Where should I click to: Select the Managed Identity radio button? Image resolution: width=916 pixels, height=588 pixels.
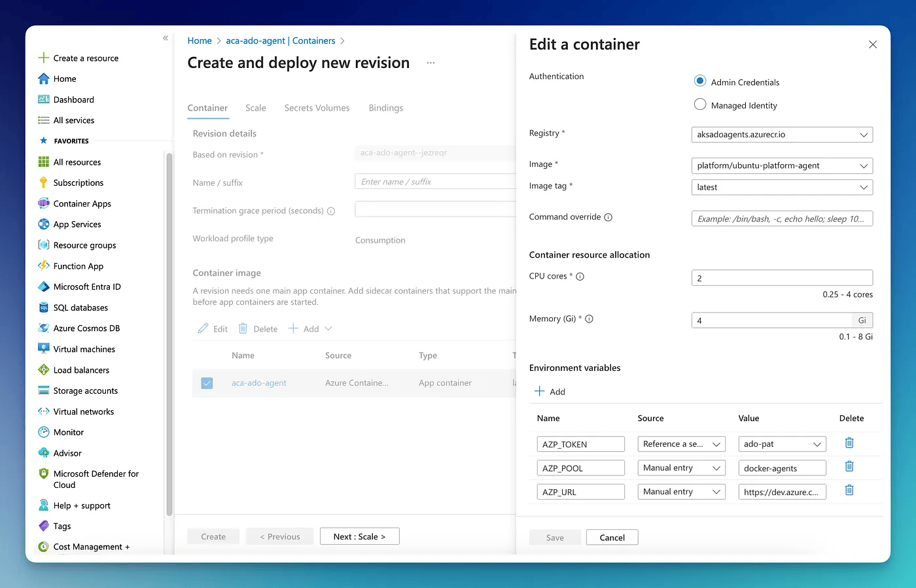699,105
